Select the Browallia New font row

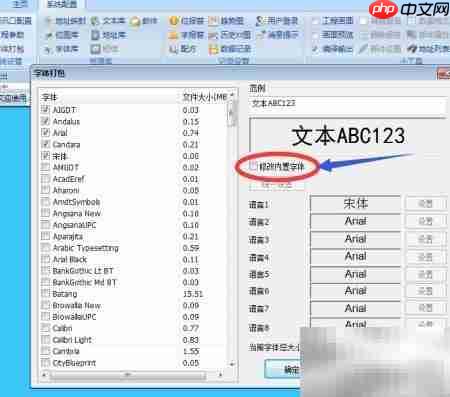[133, 305]
